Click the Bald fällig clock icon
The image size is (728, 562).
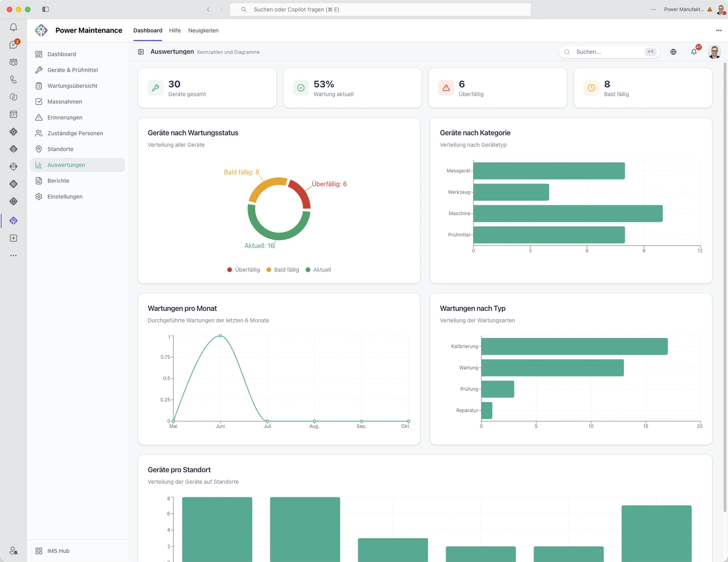591,88
